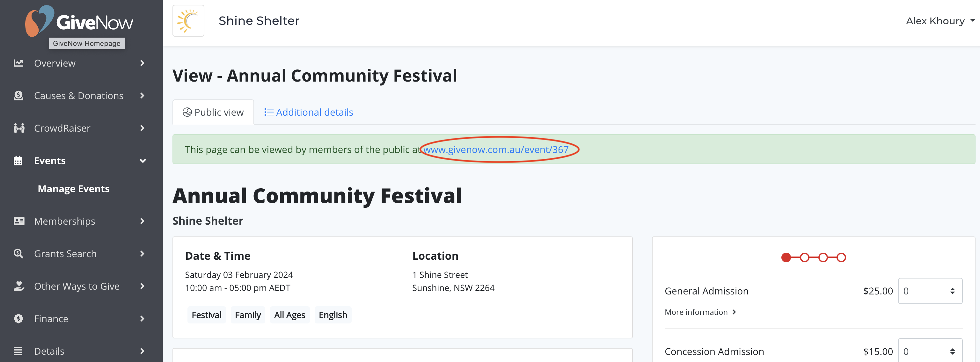Click the GiveNow logo
The height and width of the screenshot is (362, 980).
point(79,21)
